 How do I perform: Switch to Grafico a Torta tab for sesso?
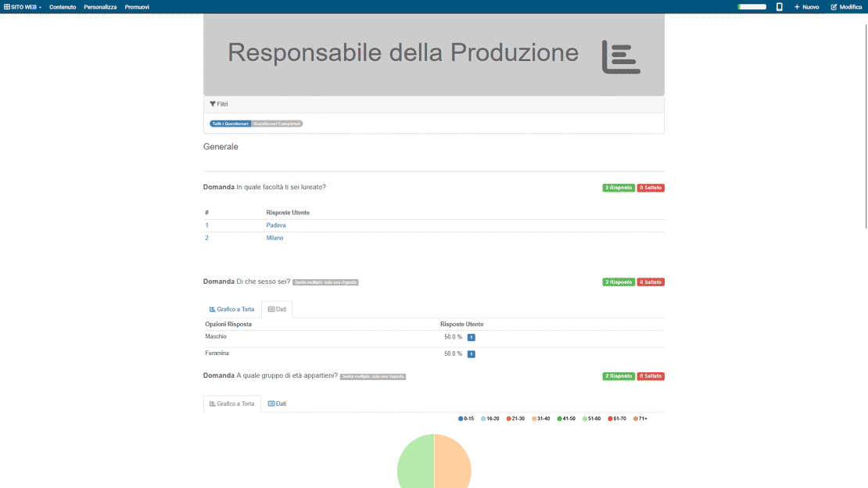(232, 309)
